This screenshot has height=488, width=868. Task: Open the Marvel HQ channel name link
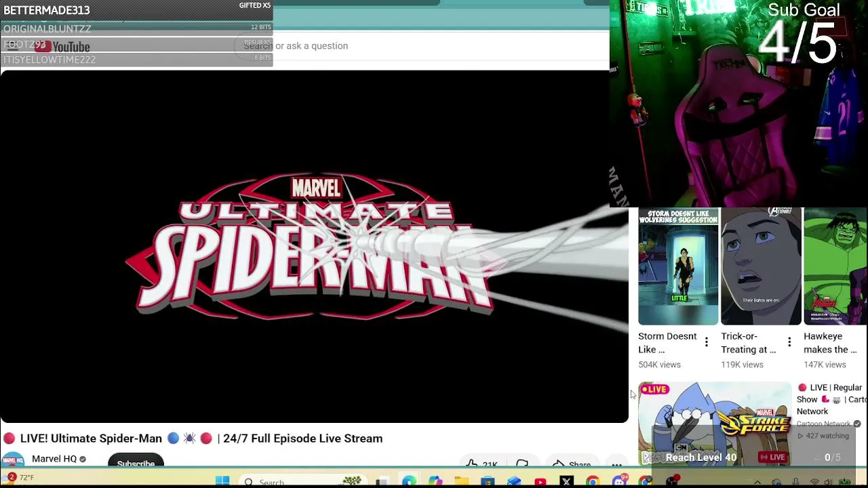tap(54, 459)
